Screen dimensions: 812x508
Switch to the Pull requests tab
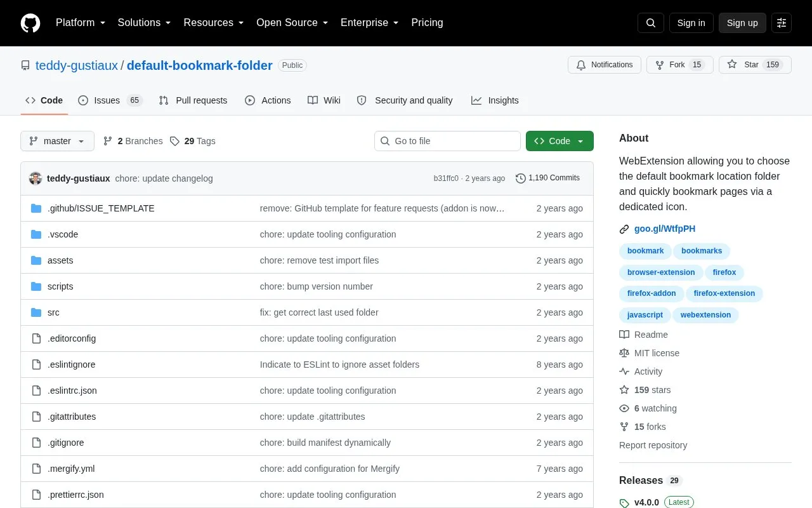coord(193,100)
